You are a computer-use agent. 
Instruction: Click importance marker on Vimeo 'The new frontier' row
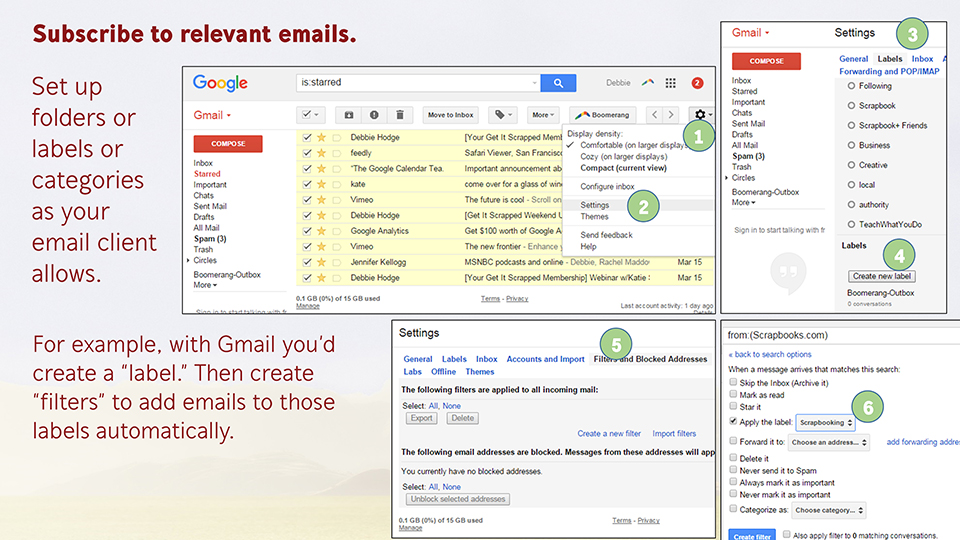[336, 247]
